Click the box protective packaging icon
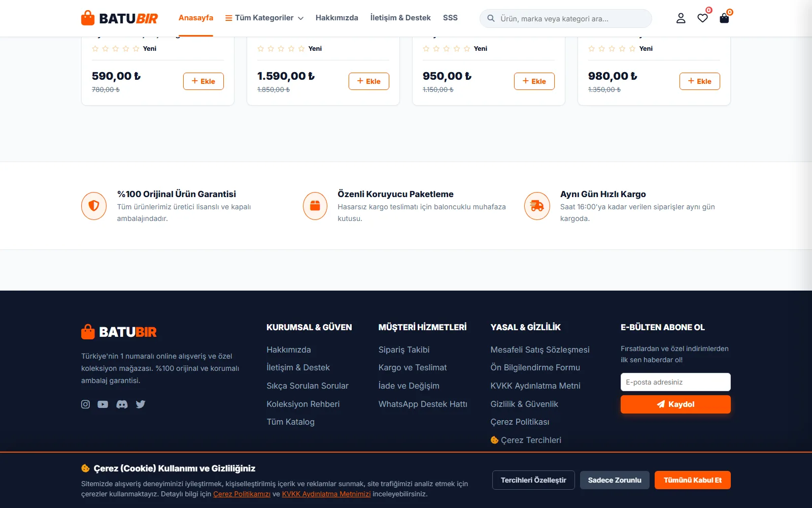Image resolution: width=812 pixels, height=508 pixels. click(x=315, y=206)
